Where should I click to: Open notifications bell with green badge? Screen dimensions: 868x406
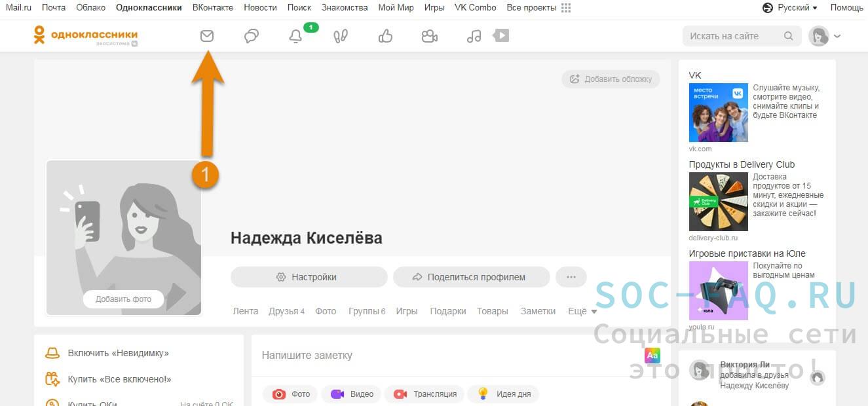pyautogui.click(x=296, y=36)
